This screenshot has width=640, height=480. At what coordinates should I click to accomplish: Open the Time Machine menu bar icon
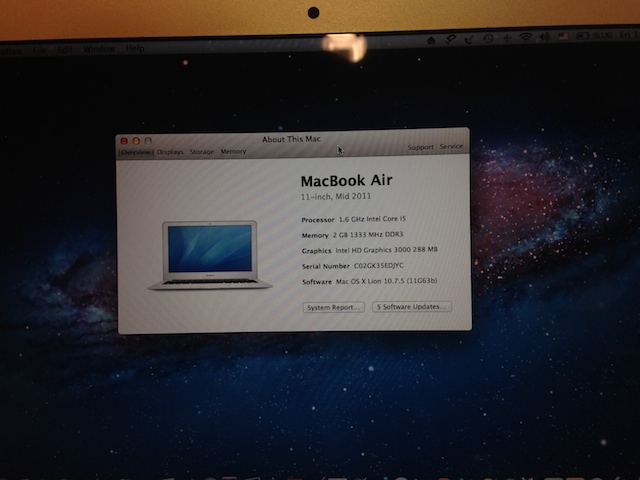pos(488,38)
